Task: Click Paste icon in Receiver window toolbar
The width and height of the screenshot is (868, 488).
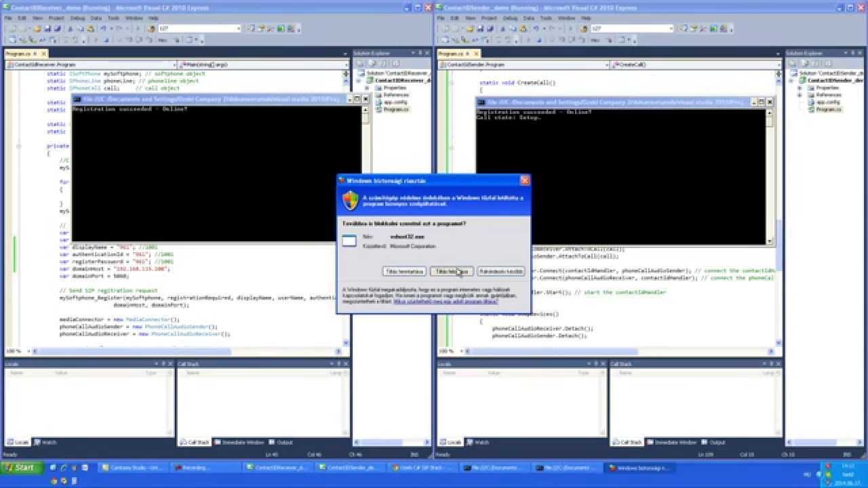Action: (90, 28)
